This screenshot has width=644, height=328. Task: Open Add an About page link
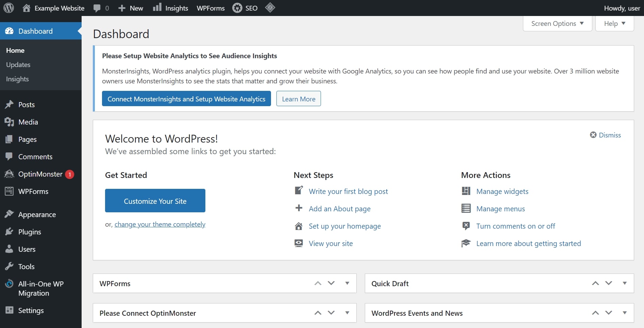click(340, 209)
